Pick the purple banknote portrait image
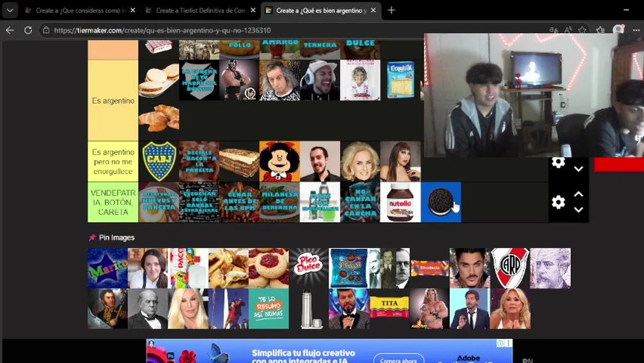 (x=550, y=268)
